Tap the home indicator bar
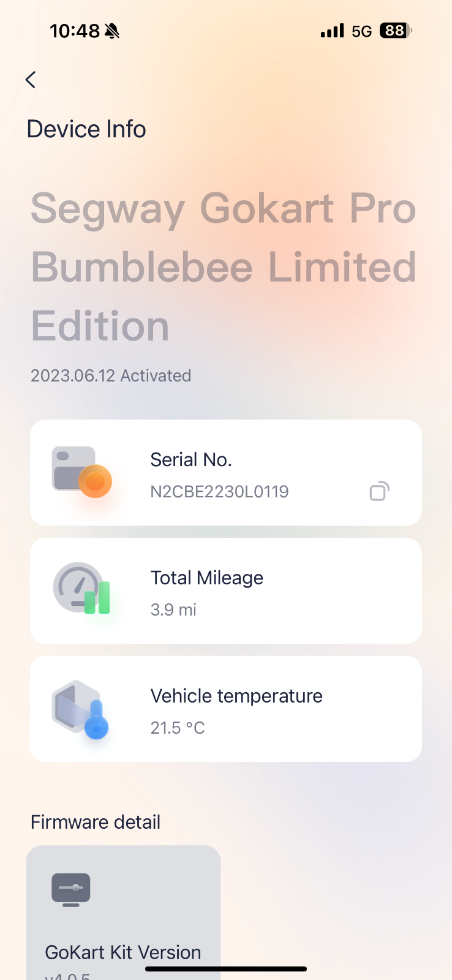The height and width of the screenshot is (980, 452). 226,969
